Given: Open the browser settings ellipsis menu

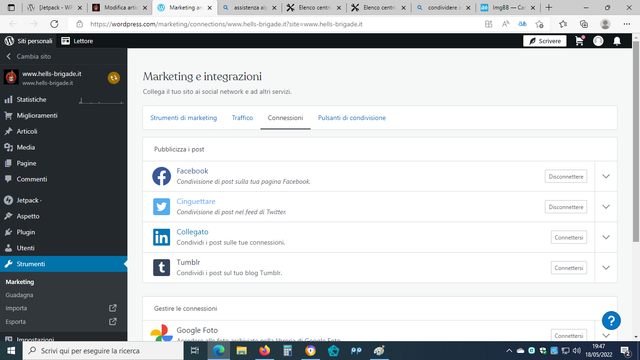Looking at the screenshot, I should (627, 24).
